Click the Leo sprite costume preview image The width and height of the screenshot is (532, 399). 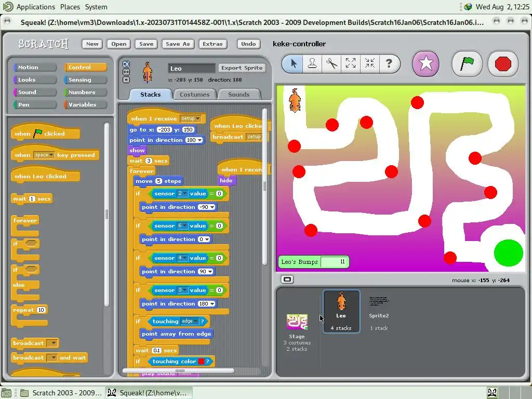click(x=147, y=72)
